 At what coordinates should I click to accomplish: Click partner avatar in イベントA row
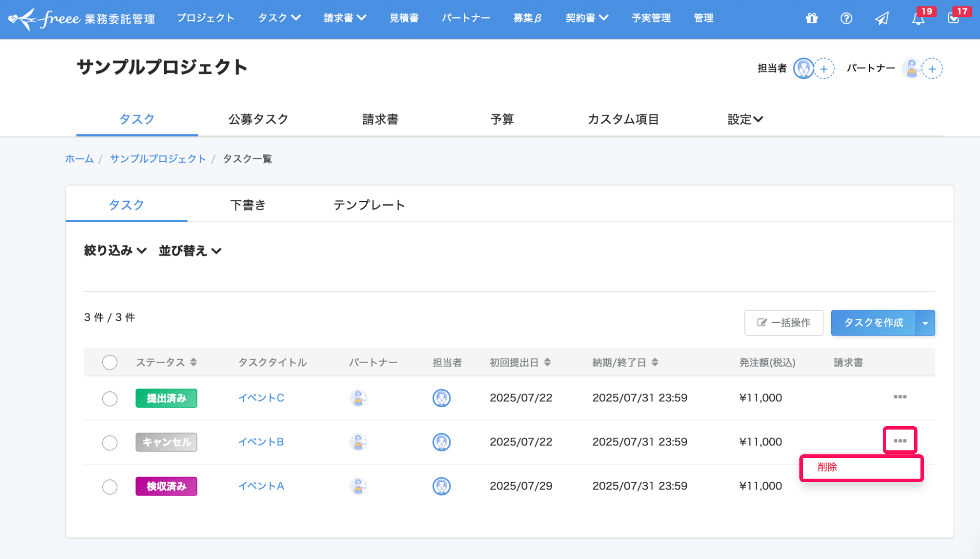click(358, 486)
